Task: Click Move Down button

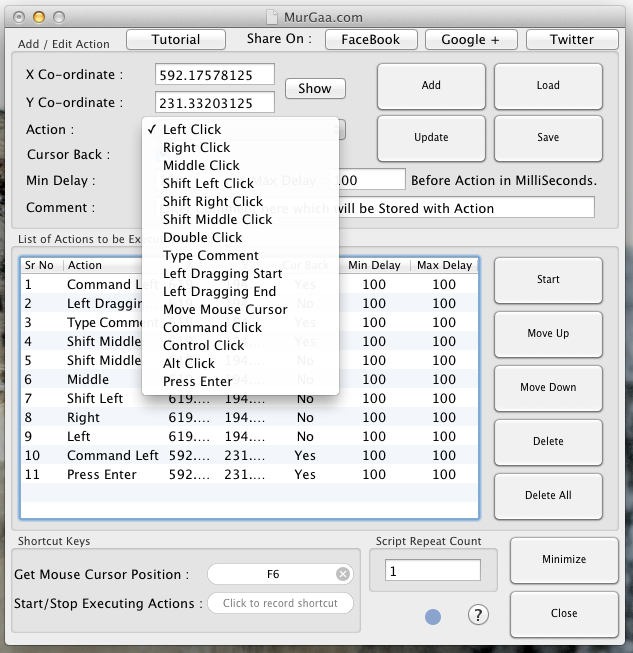Action: [x=548, y=388]
